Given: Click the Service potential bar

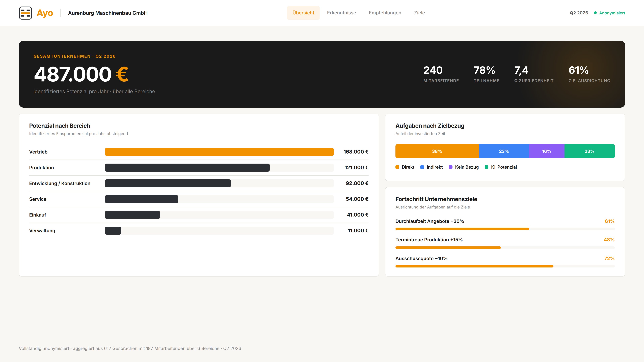Looking at the screenshot, I should (142, 199).
